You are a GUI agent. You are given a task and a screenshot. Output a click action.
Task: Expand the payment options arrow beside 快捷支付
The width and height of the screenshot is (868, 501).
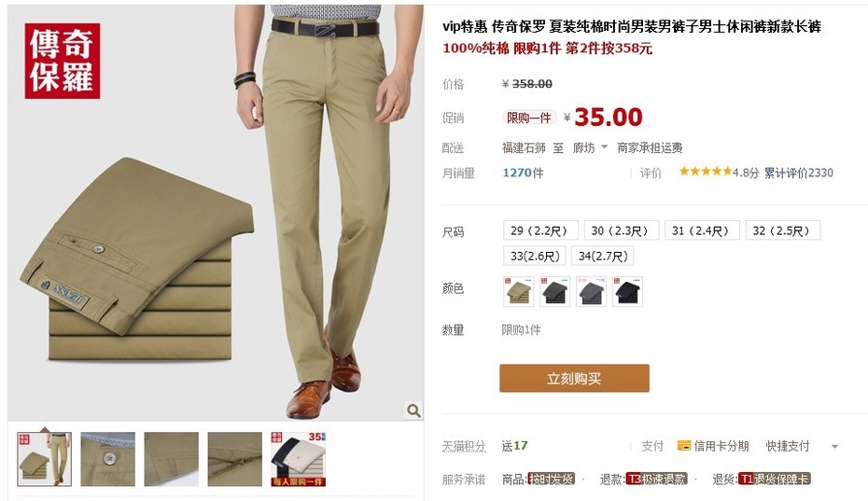[834, 446]
